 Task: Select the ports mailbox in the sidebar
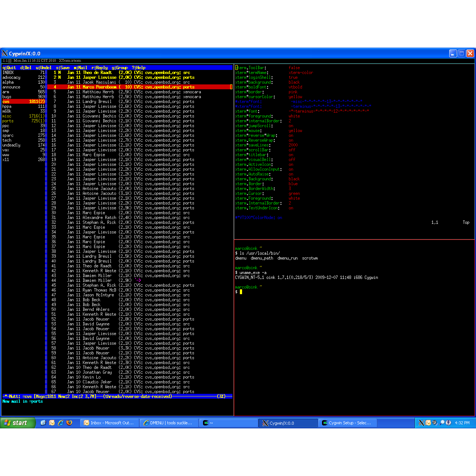(x=23, y=121)
